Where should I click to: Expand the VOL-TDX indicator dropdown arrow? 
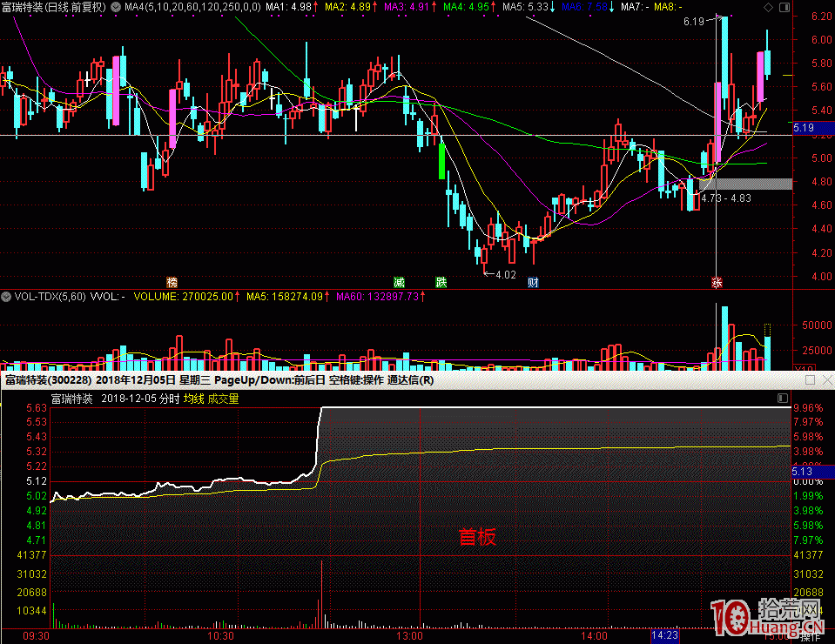pyautogui.click(x=8, y=297)
